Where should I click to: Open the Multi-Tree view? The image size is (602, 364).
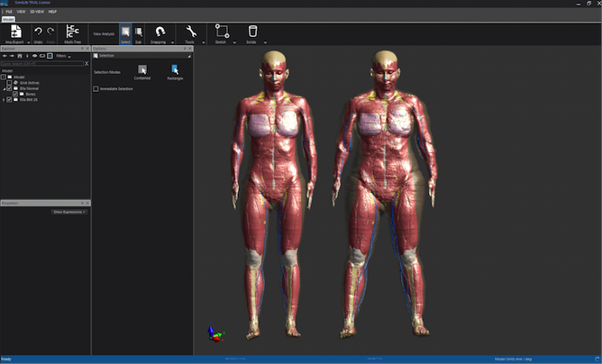[x=74, y=32]
